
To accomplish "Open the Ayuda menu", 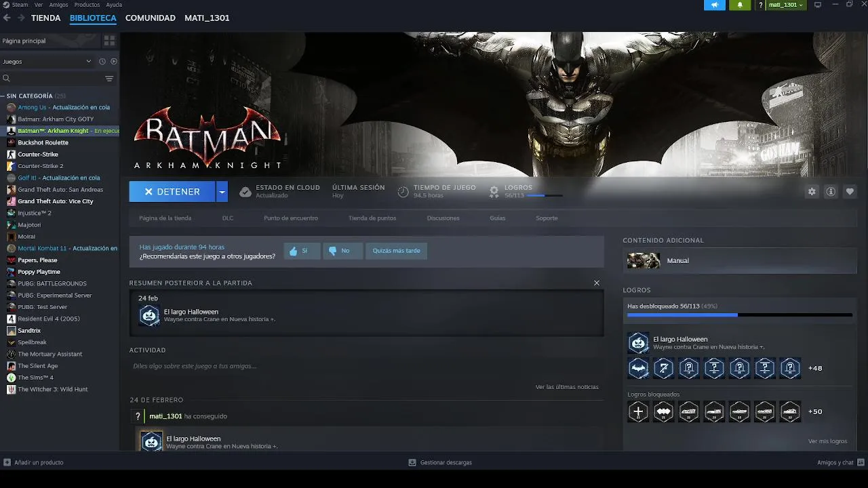I will point(114,5).
